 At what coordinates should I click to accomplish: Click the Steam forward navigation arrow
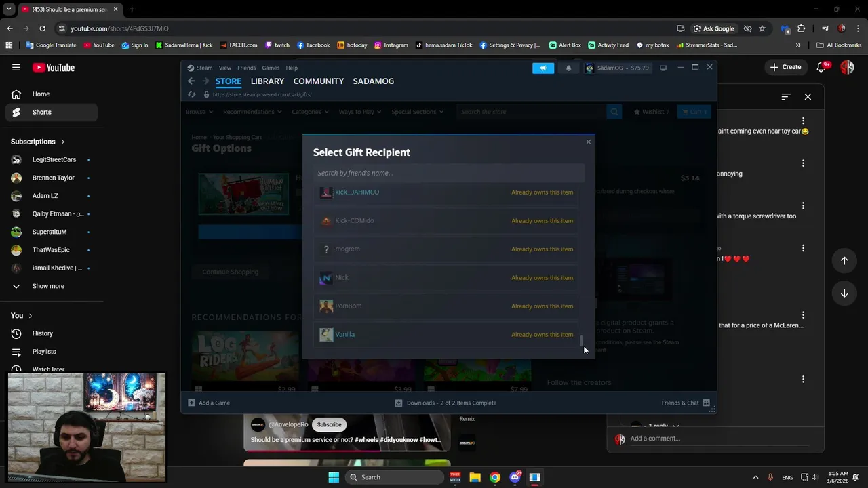205,81
